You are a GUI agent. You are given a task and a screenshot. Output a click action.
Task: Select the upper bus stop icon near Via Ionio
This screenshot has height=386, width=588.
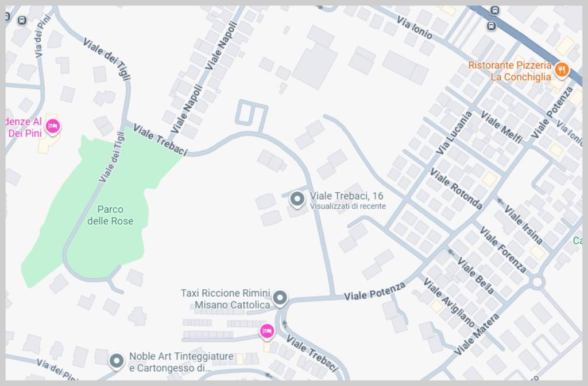click(495, 10)
